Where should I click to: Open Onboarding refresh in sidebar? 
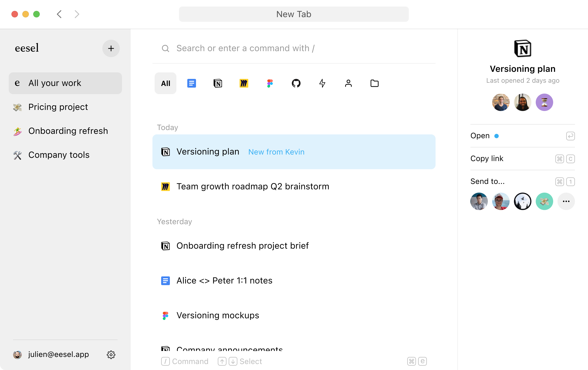65,131
